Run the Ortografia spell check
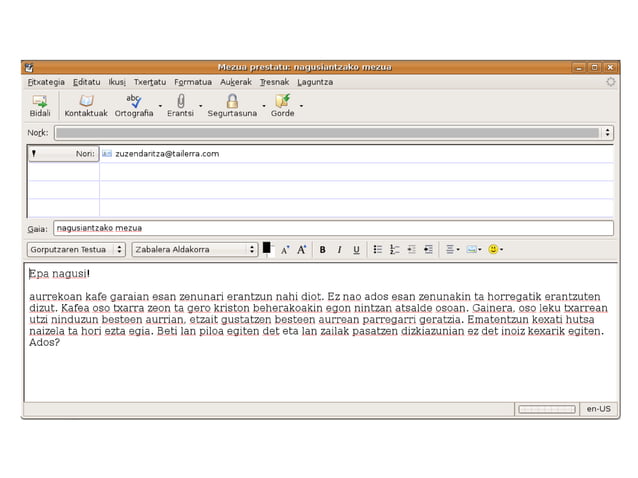Screen dimensions: 638x478 134,105
